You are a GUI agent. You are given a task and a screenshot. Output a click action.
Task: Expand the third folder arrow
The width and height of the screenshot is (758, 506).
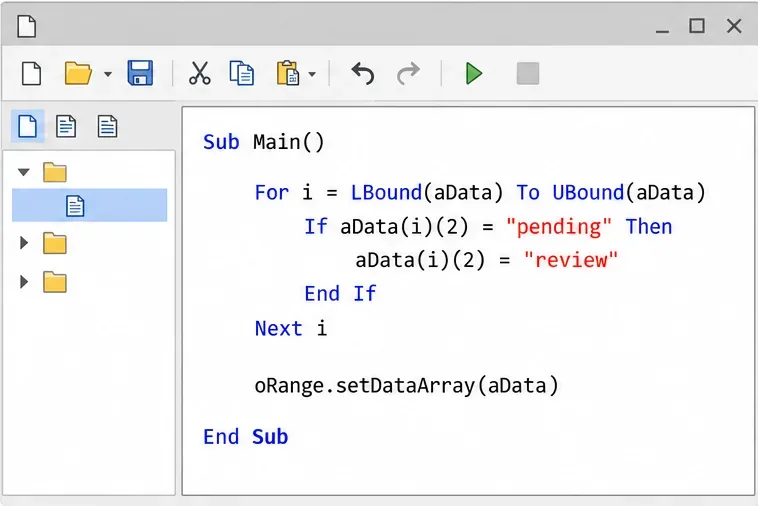[x=24, y=282]
